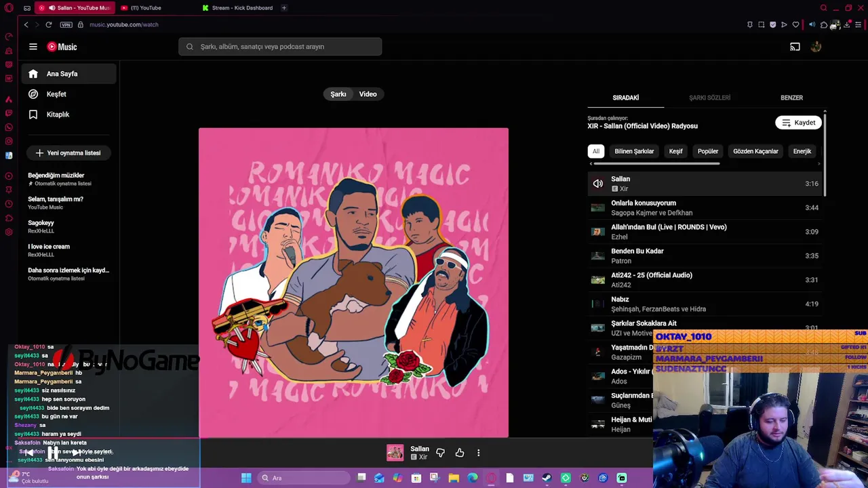Select the Gözden Kaçanlar filter chip

coord(755,151)
